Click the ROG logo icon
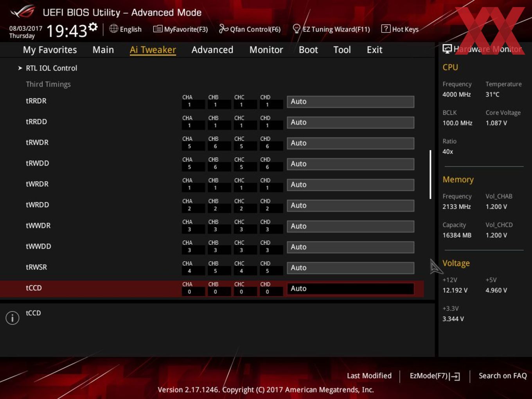 (23, 12)
